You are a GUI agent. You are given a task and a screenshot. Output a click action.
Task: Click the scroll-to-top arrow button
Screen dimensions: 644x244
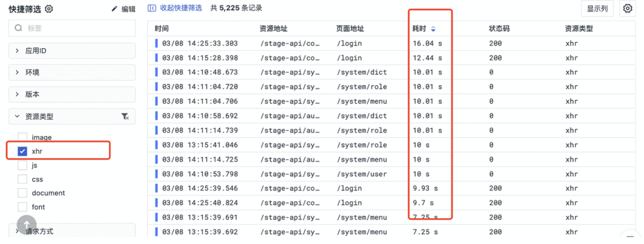click(x=27, y=225)
